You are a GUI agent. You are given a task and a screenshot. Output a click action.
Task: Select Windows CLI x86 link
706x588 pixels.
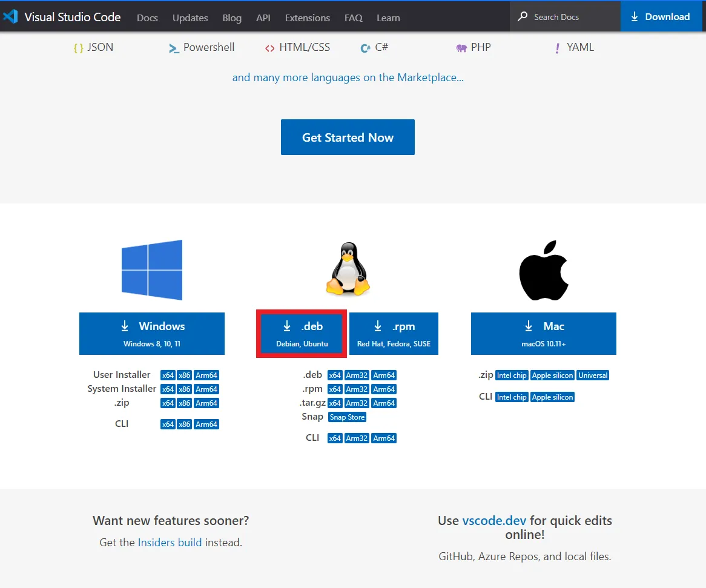pyautogui.click(x=184, y=424)
